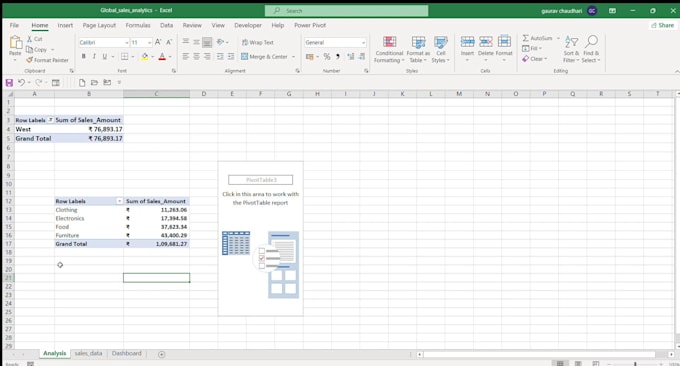
Task: Adjust the zoom slider in status bar
Action: click(x=635, y=363)
